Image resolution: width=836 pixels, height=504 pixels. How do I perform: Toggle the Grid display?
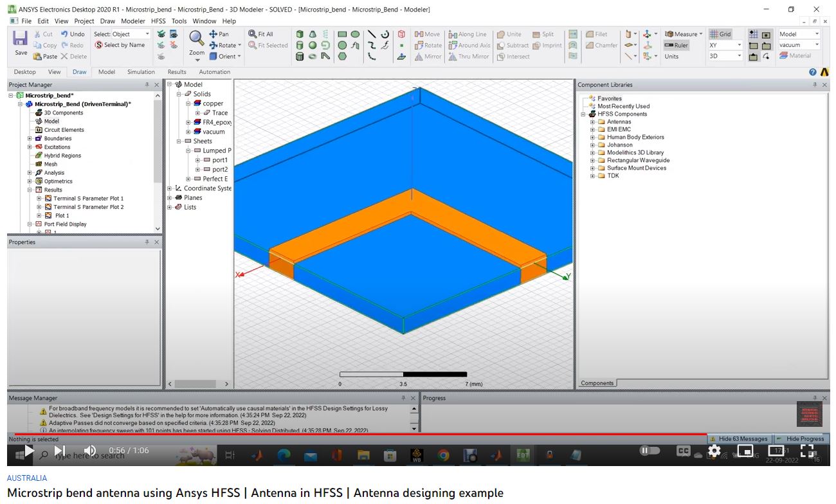point(720,34)
